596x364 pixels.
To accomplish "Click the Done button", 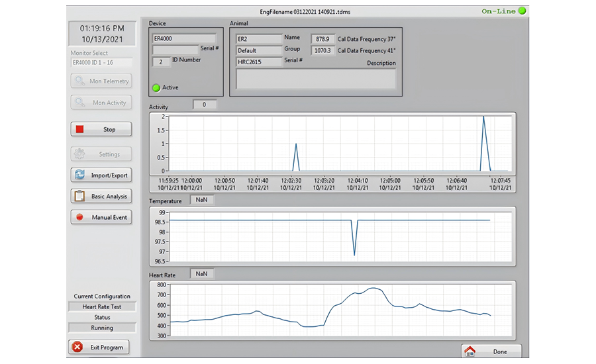I will click(491, 351).
